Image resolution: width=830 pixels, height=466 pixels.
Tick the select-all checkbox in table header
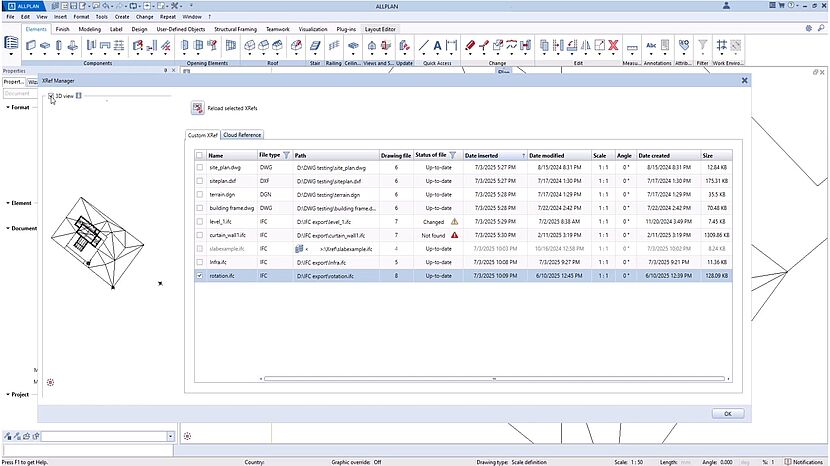(x=201, y=155)
